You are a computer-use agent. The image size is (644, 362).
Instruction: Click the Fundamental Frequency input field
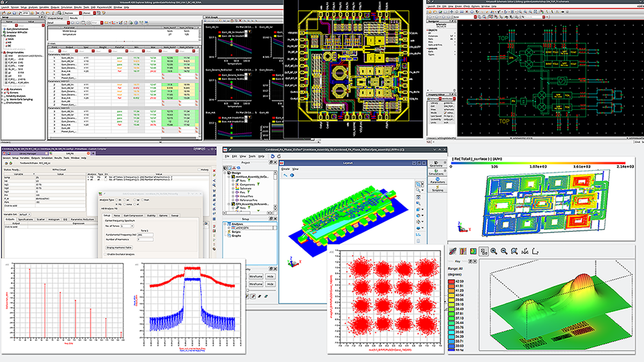pos(145,235)
